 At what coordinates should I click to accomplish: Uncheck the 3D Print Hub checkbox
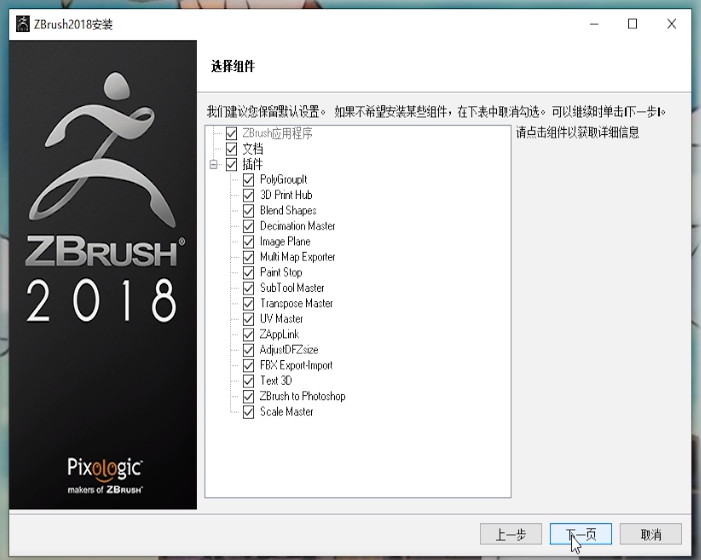click(x=249, y=195)
